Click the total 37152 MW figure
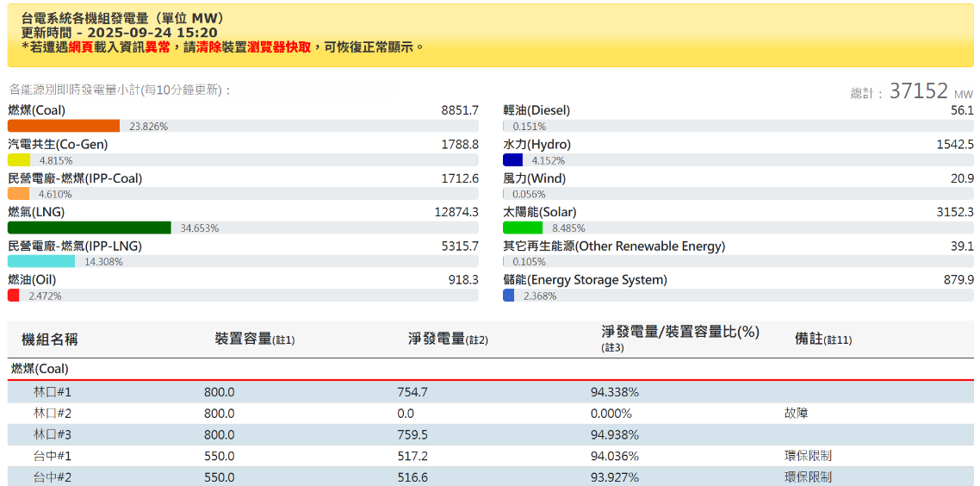Viewport: 980px width, 486px height. (x=918, y=91)
